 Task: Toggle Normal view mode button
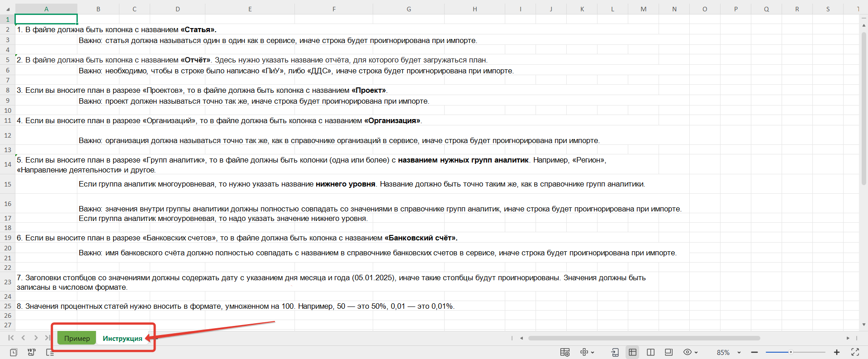click(632, 352)
